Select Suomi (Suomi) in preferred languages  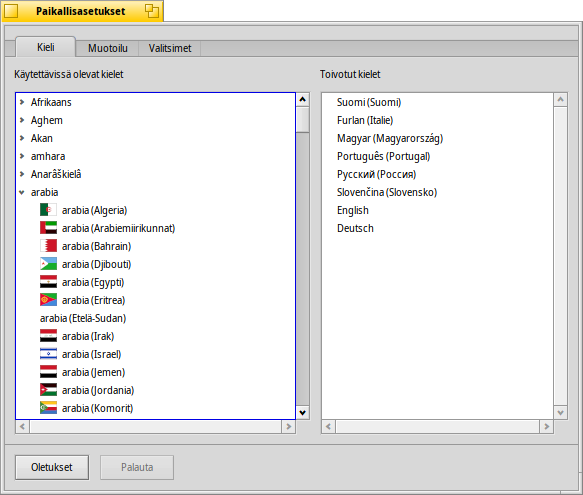369,102
